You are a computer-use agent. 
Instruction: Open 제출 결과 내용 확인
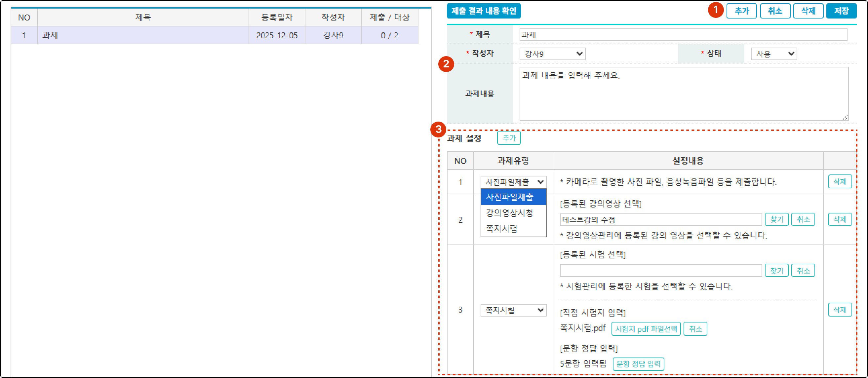tap(484, 11)
